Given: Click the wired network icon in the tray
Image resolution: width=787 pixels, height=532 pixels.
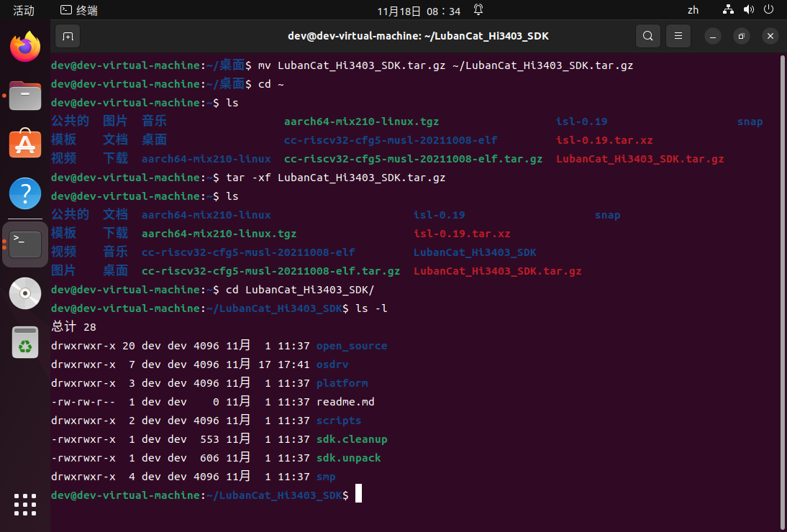Looking at the screenshot, I should tap(728, 9).
